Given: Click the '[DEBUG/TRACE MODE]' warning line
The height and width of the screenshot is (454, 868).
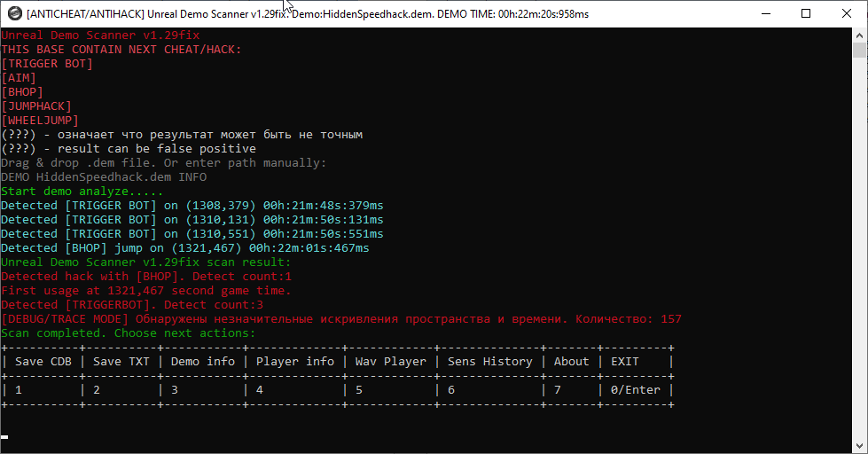Looking at the screenshot, I should click(341, 319).
